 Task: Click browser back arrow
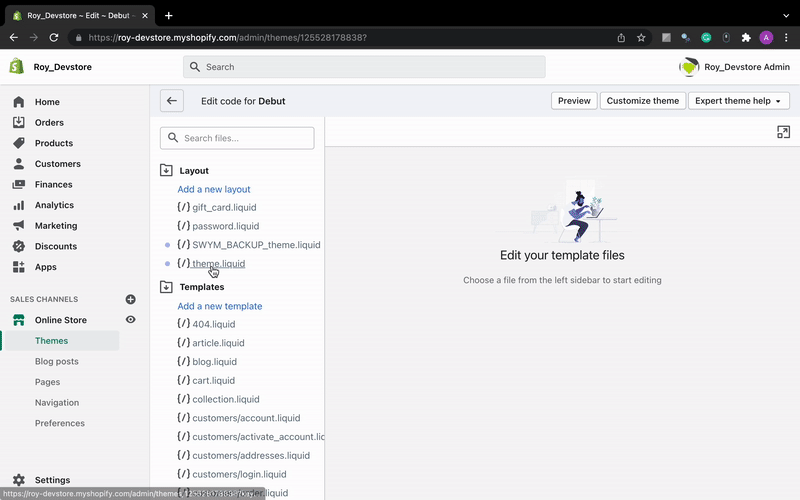click(14, 38)
